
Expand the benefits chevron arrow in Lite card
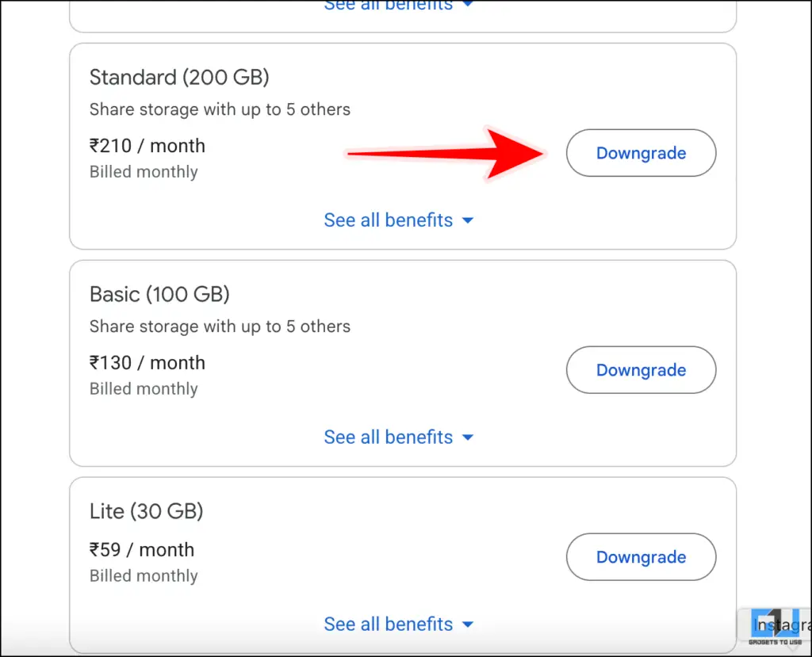tap(468, 625)
